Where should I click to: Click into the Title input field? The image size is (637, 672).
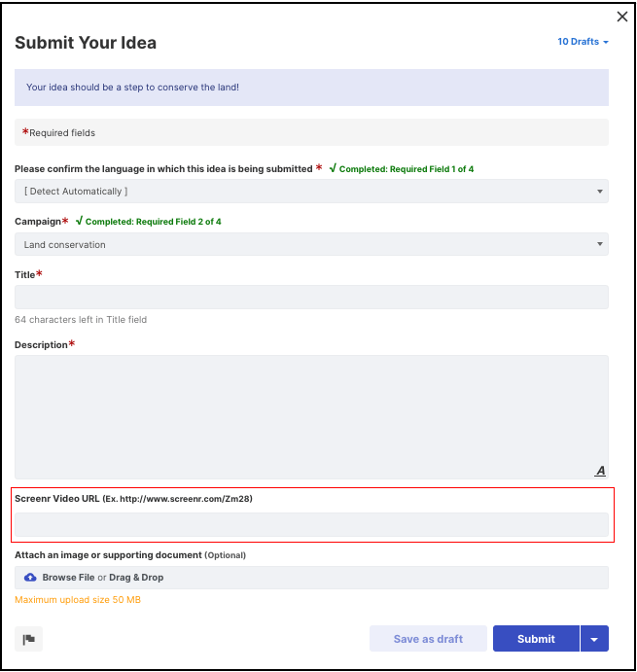pos(311,297)
